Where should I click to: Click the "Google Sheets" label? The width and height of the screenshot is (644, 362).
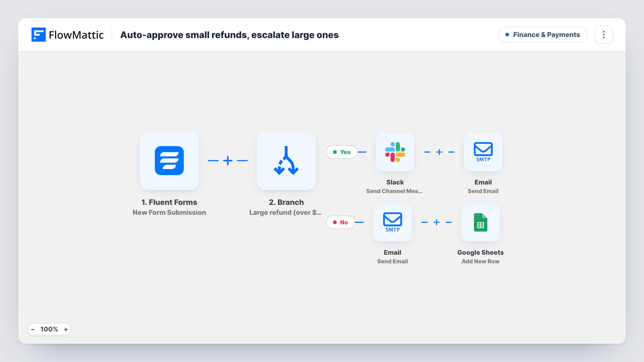481,252
